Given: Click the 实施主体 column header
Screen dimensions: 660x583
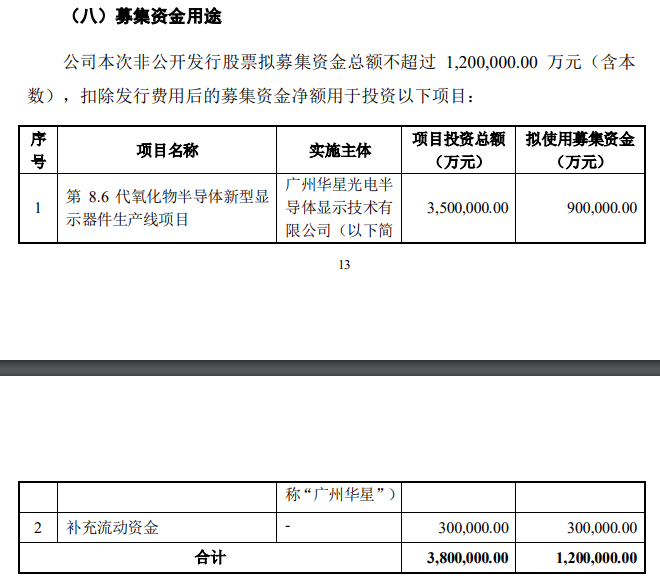Looking at the screenshot, I should pos(340,150).
